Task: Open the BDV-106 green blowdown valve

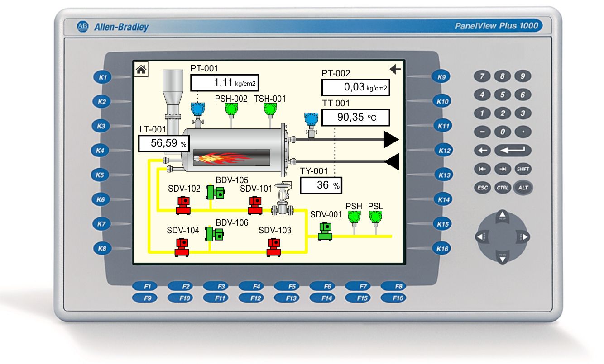Action: [215, 234]
